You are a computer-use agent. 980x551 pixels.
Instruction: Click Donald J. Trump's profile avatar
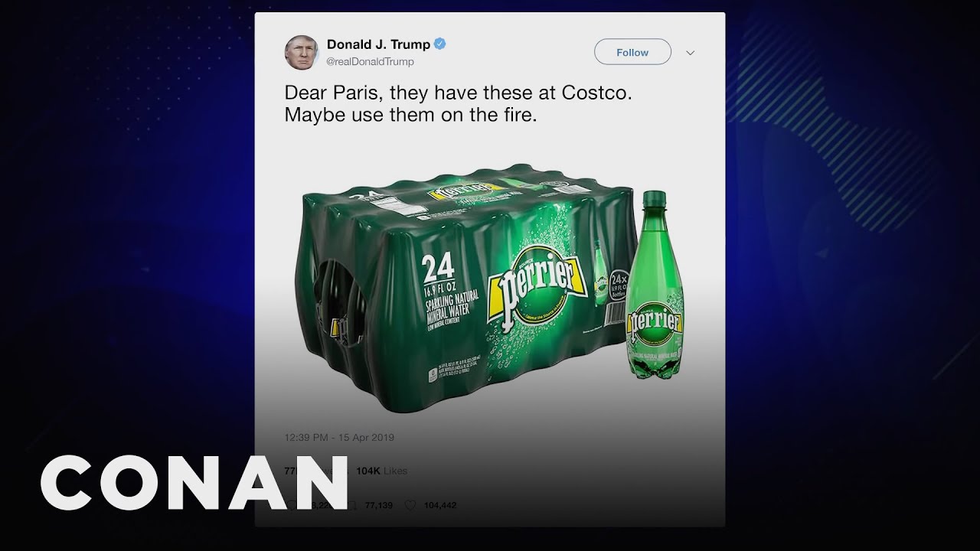[301, 51]
